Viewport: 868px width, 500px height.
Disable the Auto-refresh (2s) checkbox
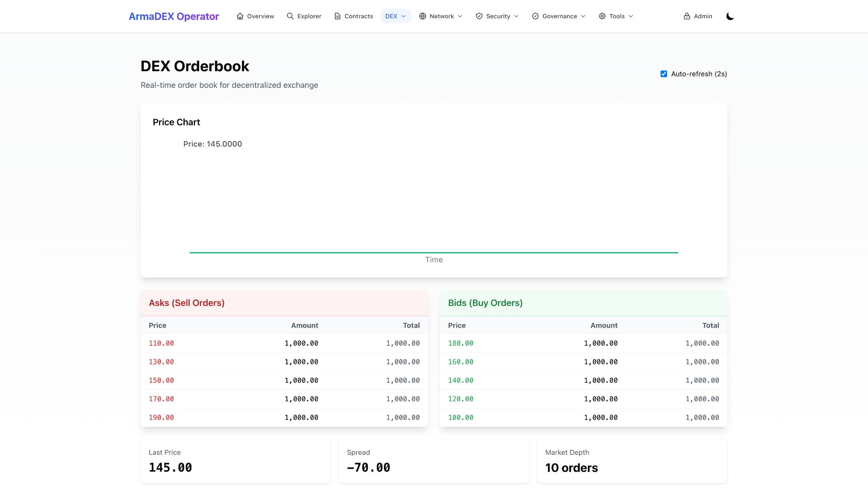tap(664, 74)
